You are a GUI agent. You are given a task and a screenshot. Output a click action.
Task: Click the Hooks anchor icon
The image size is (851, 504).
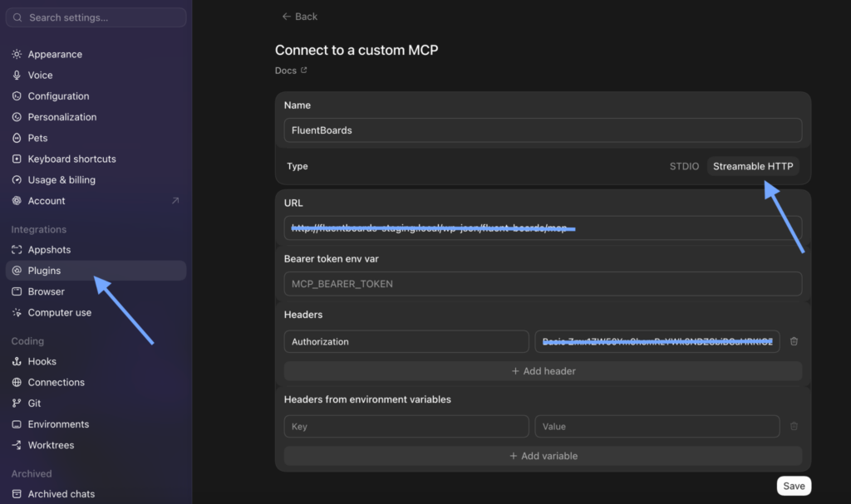[17, 361]
